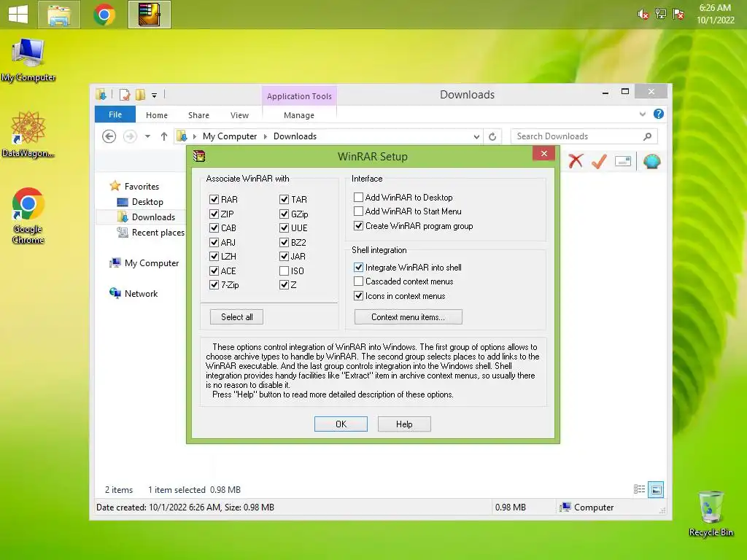The width and height of the screenshot is (747, 560).
Task: Switch to the Home ribbon tab
Action: (x=157, y=115)
